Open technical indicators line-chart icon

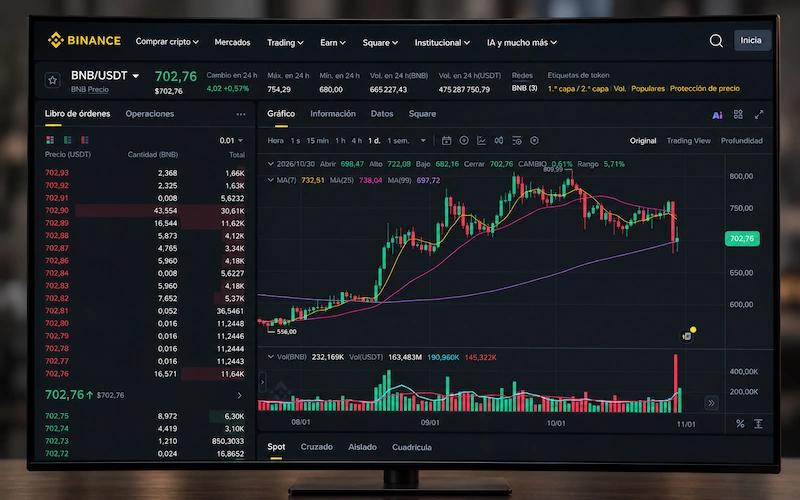[481, 140]
